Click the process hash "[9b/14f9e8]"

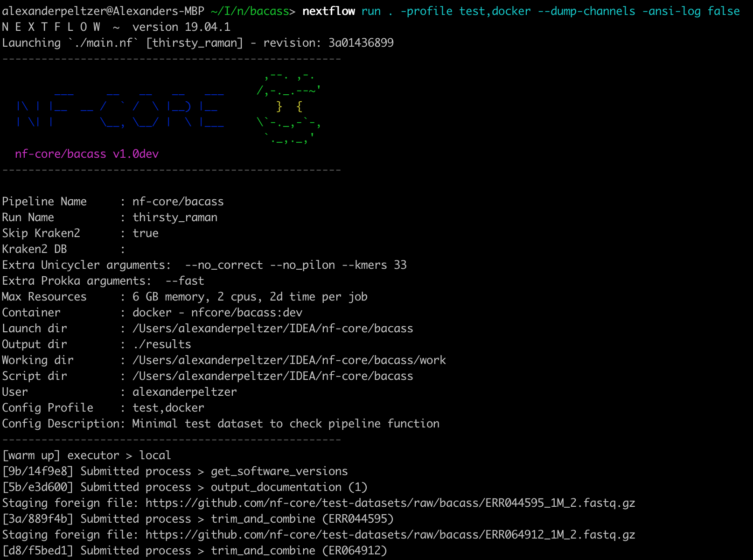point(38,471)
